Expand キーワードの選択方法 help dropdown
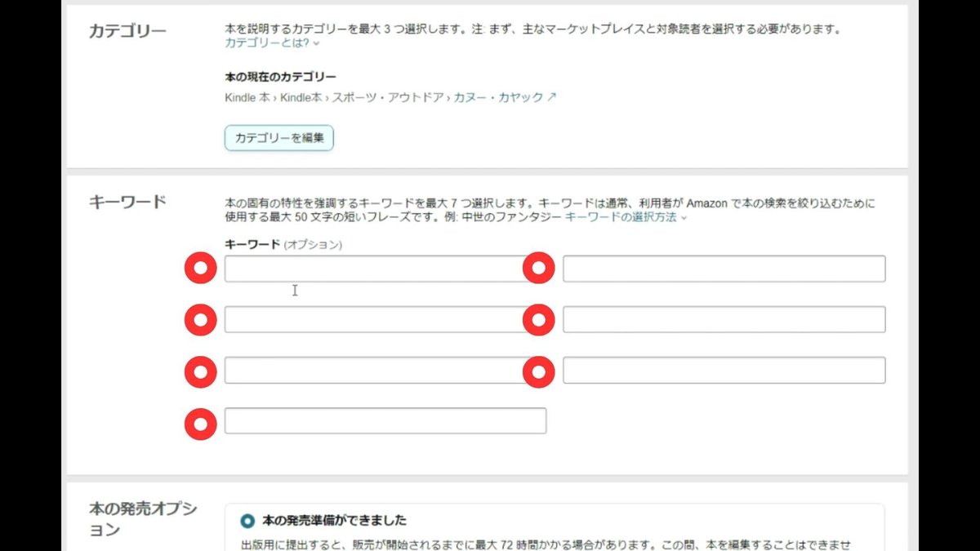Viewport: 980px width, 551px height. (626, 217)
